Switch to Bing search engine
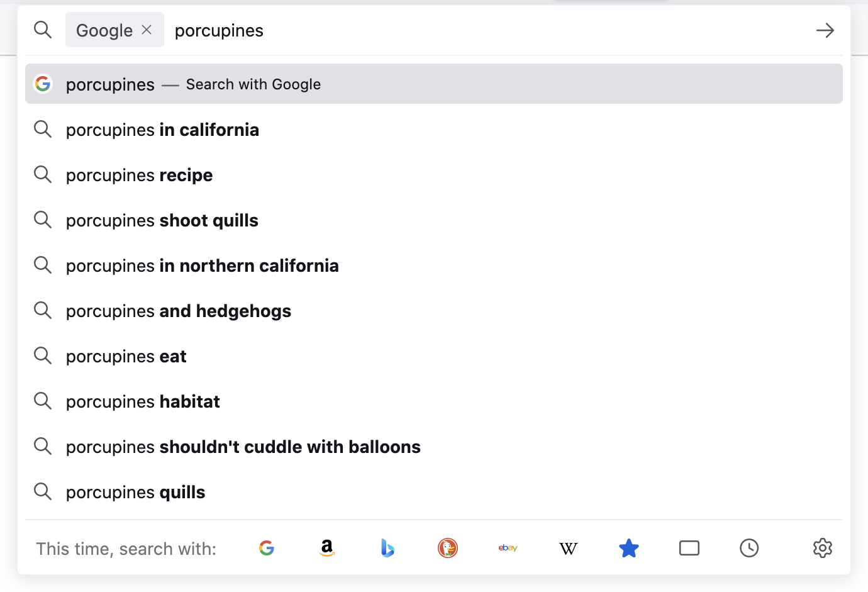This screenshot has width=868, height=592. [387, 548]
